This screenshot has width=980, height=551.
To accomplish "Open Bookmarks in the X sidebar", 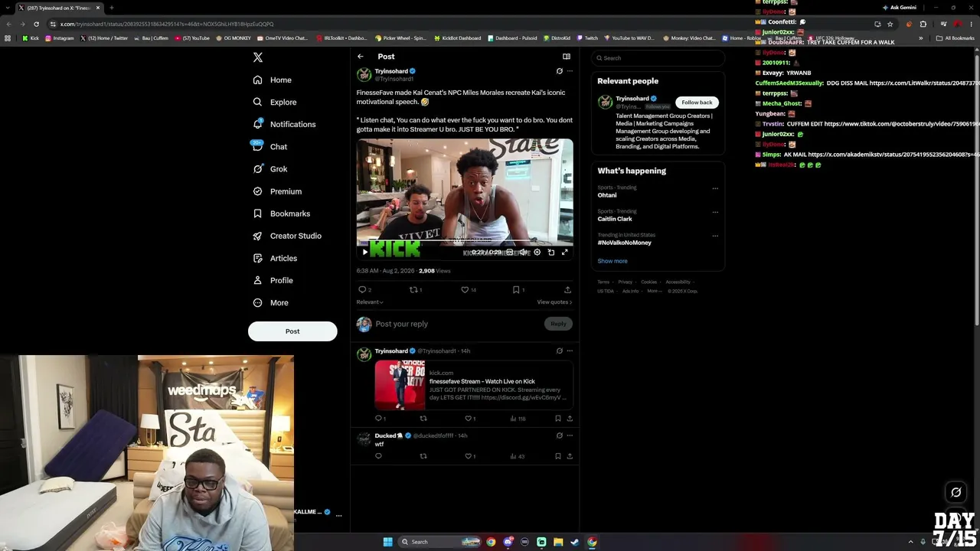I will (x=282, y=214).
